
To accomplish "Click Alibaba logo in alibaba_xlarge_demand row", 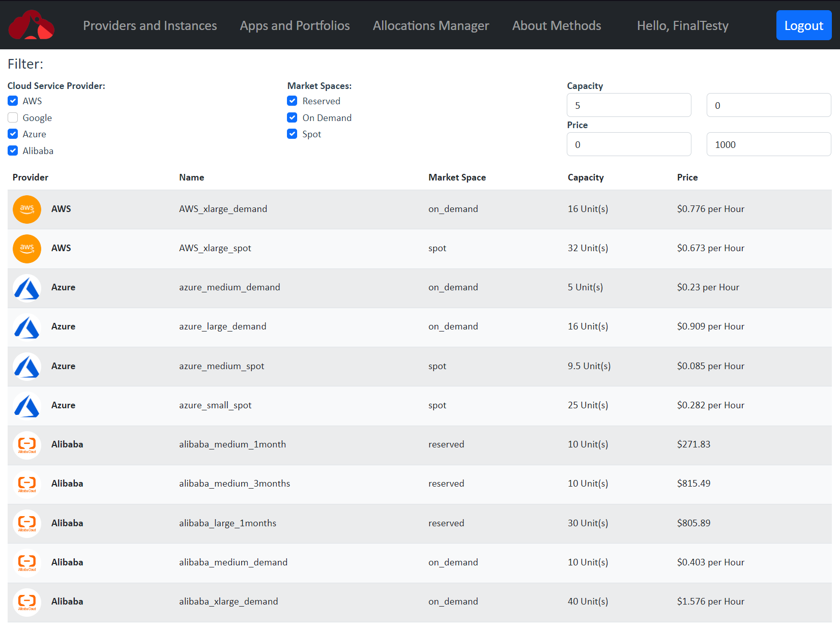I will 27,602.
